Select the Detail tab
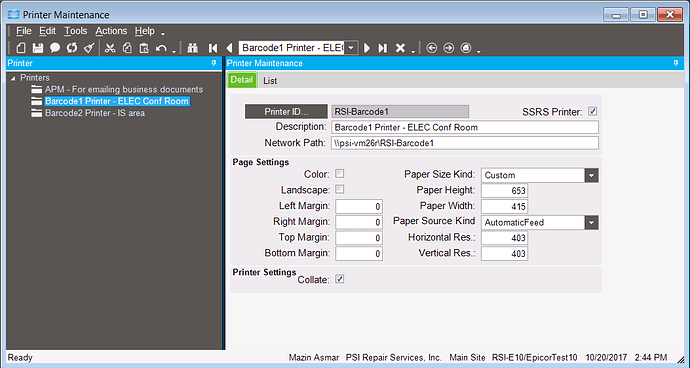690x368 pixels. (x=242, y=80)
